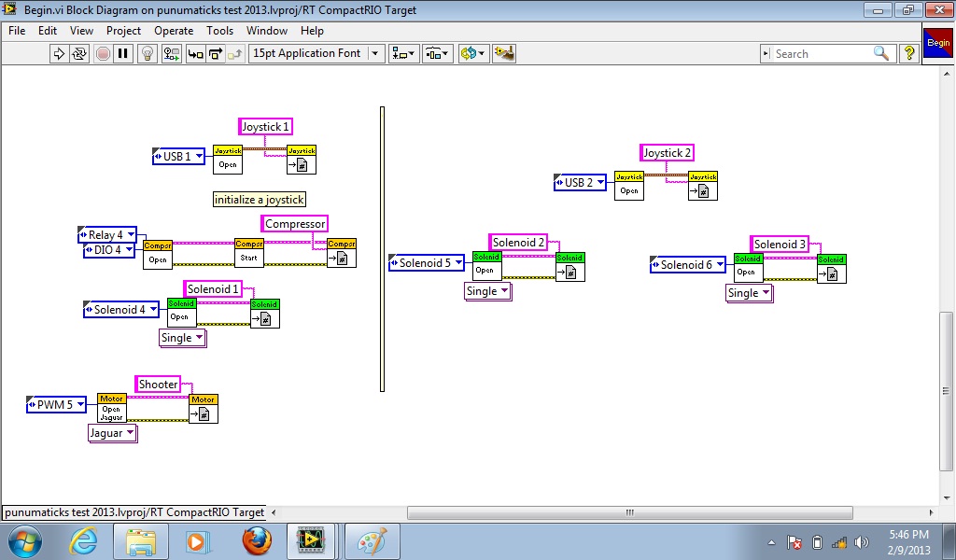This screenshot has height=560, width=956.
Task: Open the Operate menu
Action: tap(173, 31)
